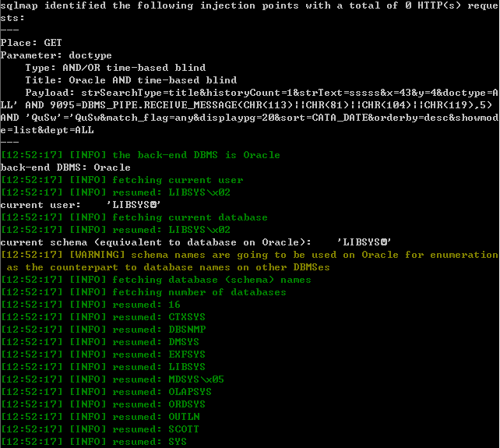The width and height of the screenshot is (500, 448).
Task: Click 'Title: Oracle AND time-based blind' line
Action: pyautogui.click(x=131, y=80)
